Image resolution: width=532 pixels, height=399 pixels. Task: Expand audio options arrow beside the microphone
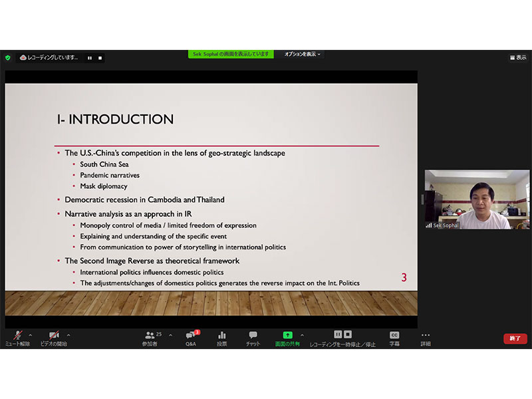30,335
